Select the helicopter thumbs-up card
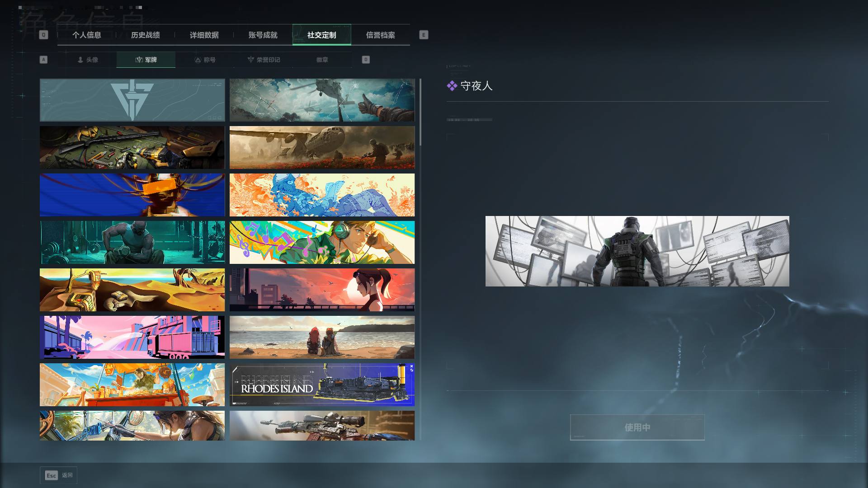Viewport: 868px width, 488px height. click(x=322, y=100)
